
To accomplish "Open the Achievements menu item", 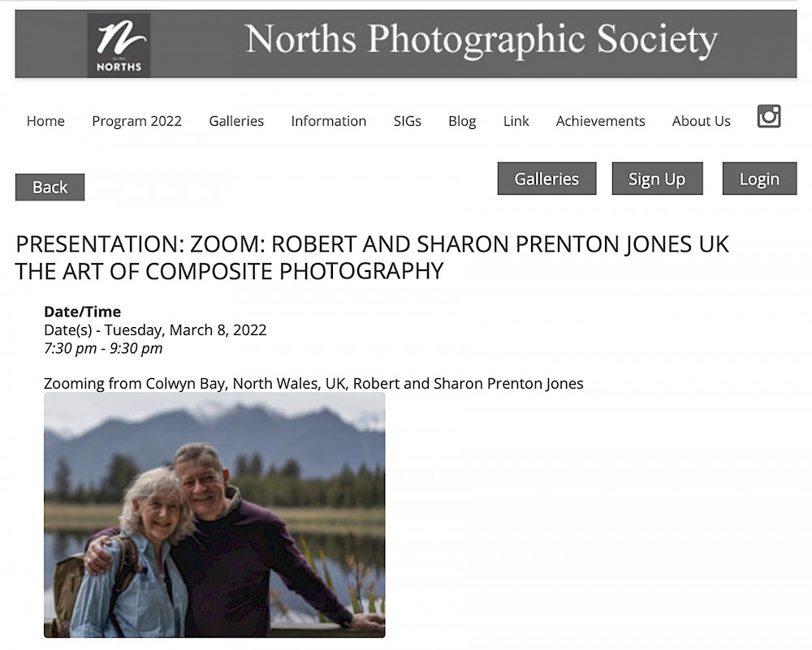I will point(600,121).
